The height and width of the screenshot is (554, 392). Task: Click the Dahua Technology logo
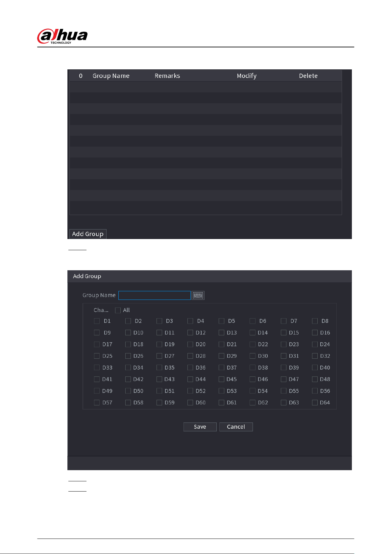coord(62,36)
